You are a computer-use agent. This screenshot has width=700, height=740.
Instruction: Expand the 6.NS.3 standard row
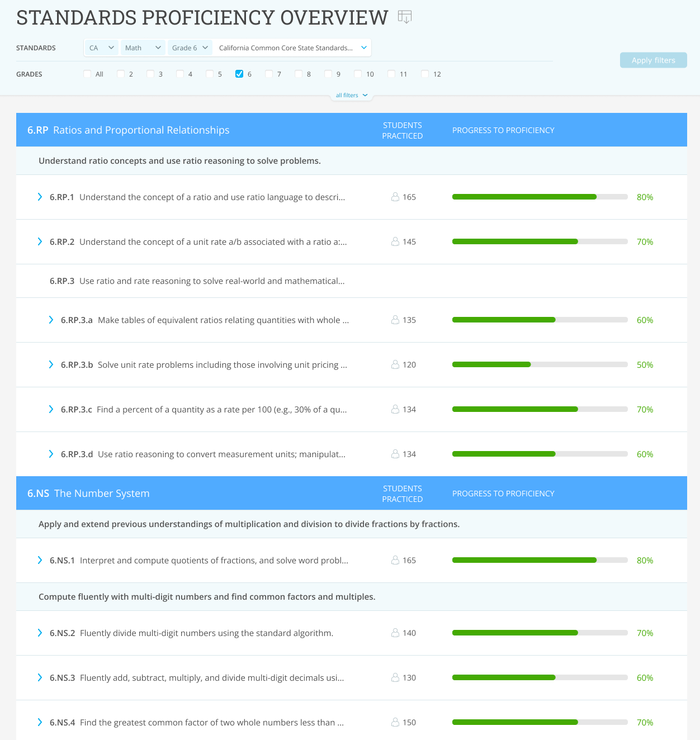40,677
